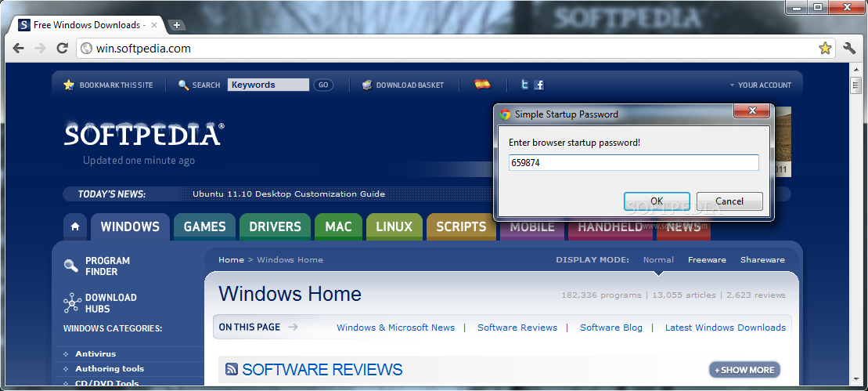Select the Scripts tab

pyautogui.click(x=461, y=226)
